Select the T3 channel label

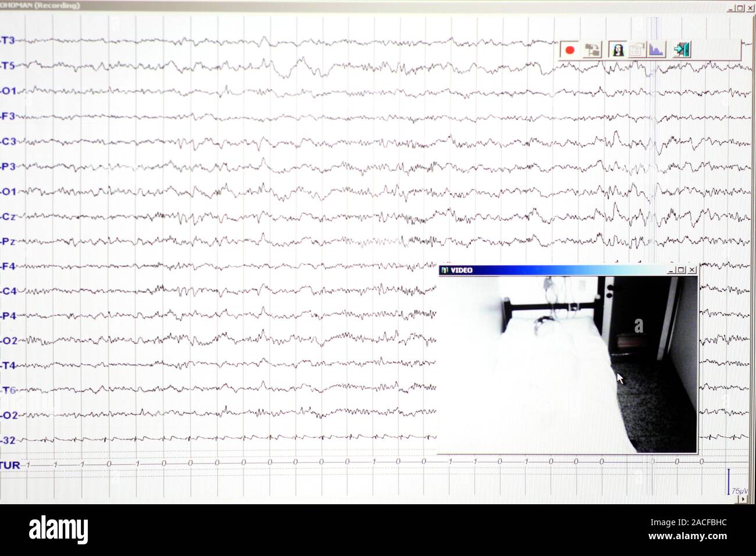(x=8, y=40)
